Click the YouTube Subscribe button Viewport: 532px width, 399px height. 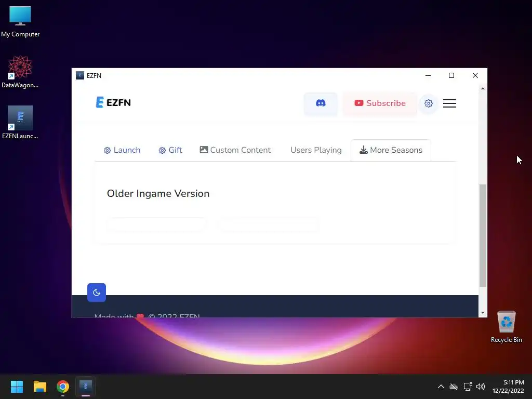point(380,103)
